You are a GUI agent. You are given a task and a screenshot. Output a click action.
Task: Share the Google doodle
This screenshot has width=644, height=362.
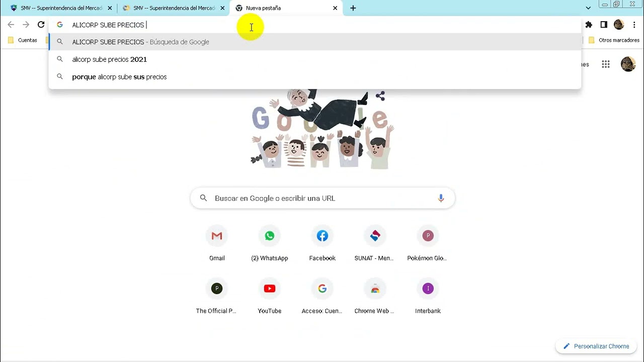pos(380,96)
